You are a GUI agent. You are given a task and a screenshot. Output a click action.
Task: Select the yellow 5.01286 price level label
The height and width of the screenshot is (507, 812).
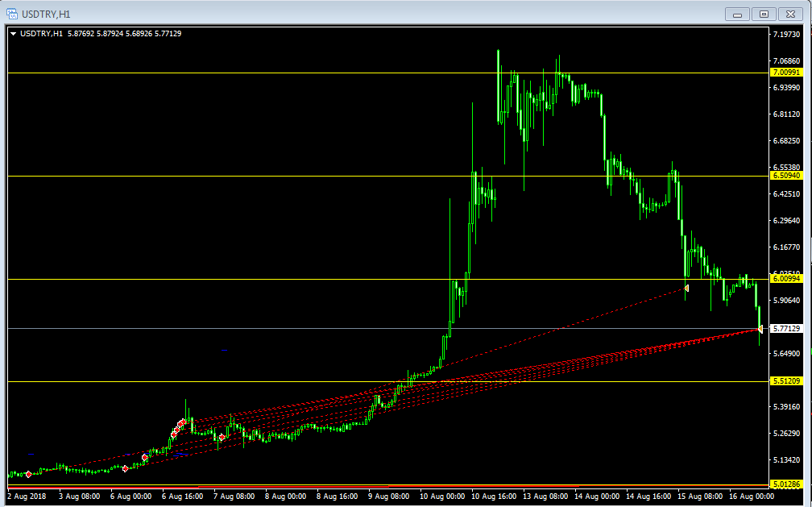[786, 484]
